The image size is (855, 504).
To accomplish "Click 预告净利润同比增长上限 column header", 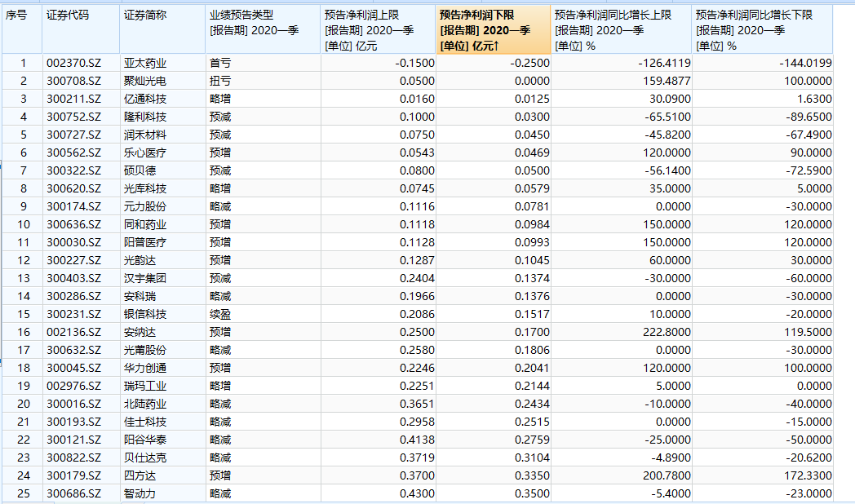I will (622, 30).
